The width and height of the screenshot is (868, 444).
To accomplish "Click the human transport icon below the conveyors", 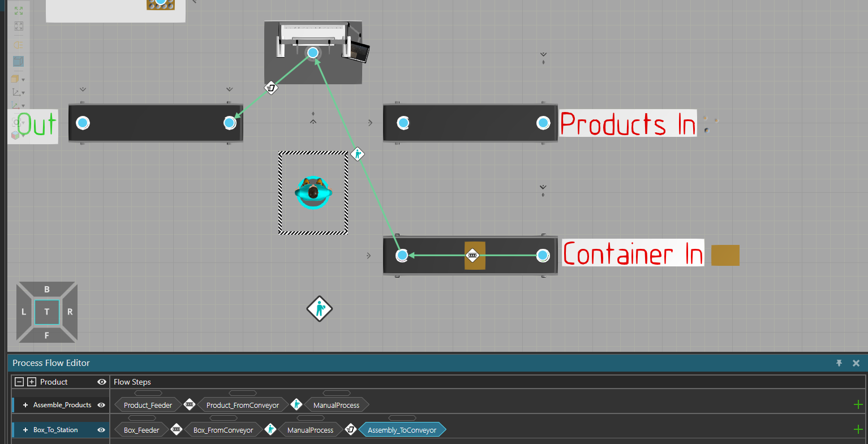I will pos(319,309).
